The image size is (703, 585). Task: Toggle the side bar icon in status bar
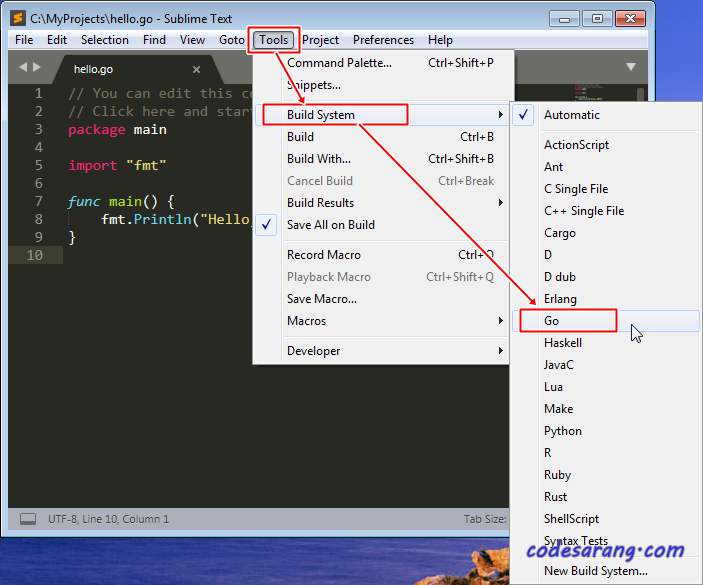tap(28, 519)
